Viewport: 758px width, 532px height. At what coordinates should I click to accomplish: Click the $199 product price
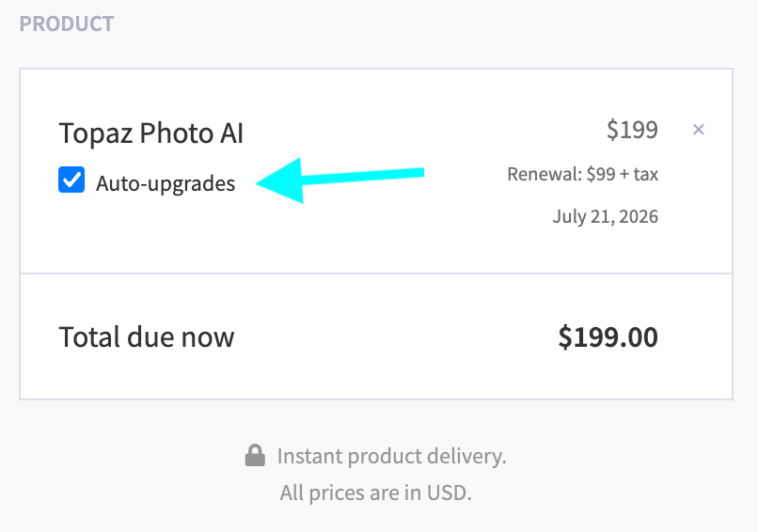(632, 130)
